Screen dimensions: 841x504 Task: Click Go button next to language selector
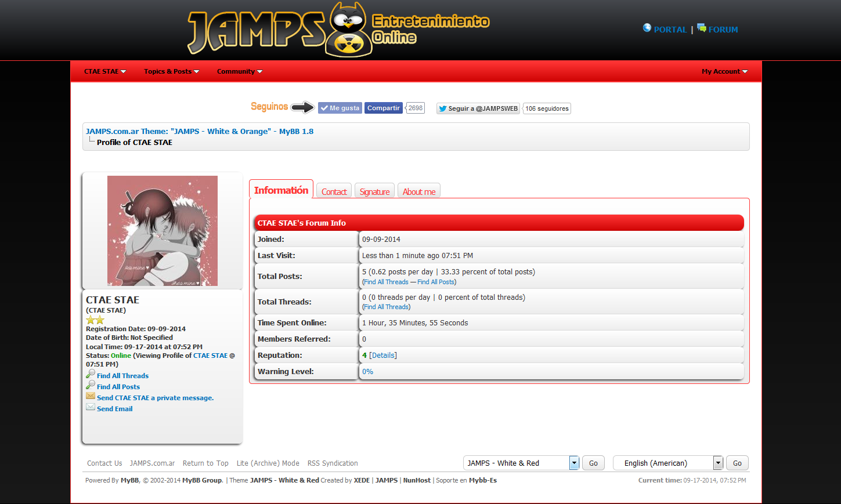pyautogui.click(x=737, y=463)
